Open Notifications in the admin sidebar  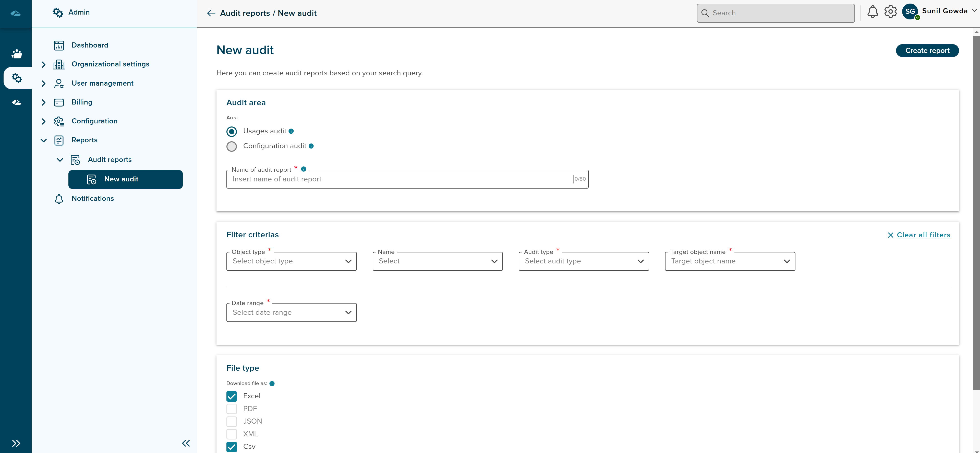(x=92, y=199)
